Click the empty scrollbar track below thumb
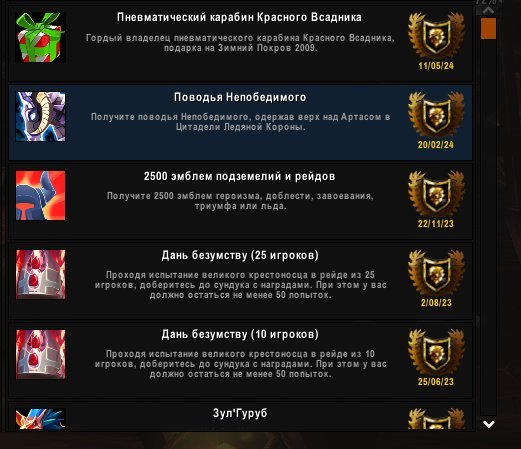 click(x=488, y=227)
